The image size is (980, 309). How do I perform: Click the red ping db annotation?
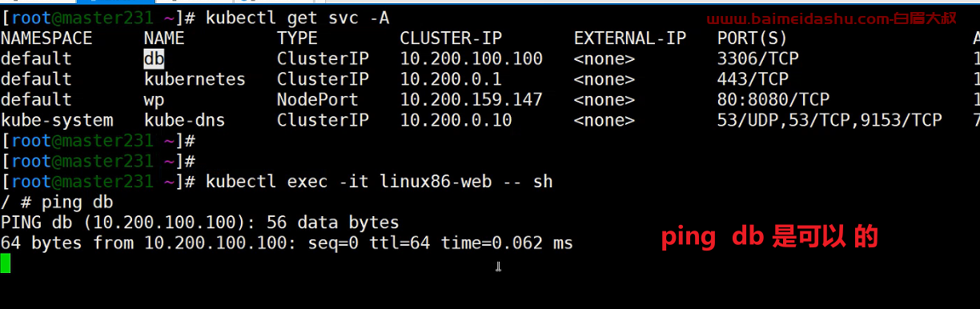(769, 237)
